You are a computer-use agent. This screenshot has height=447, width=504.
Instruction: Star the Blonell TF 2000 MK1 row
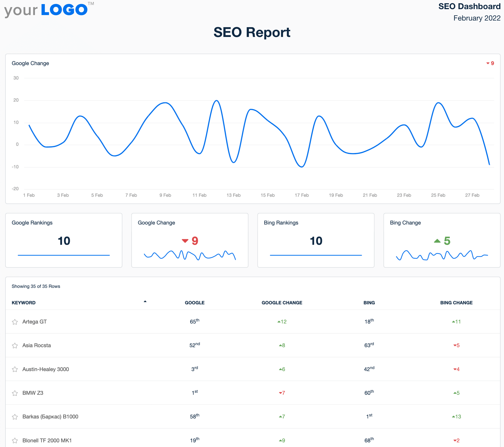[15, 441]
